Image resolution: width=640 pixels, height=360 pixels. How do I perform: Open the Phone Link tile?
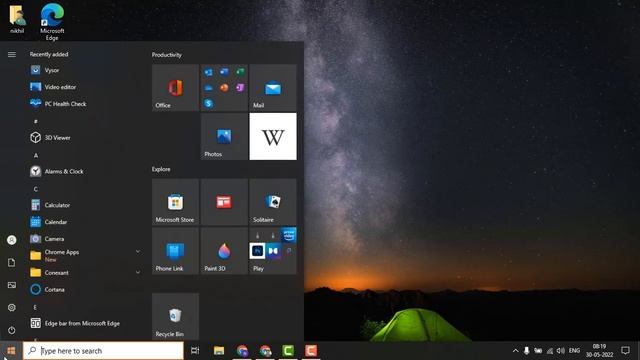point(176,251)
